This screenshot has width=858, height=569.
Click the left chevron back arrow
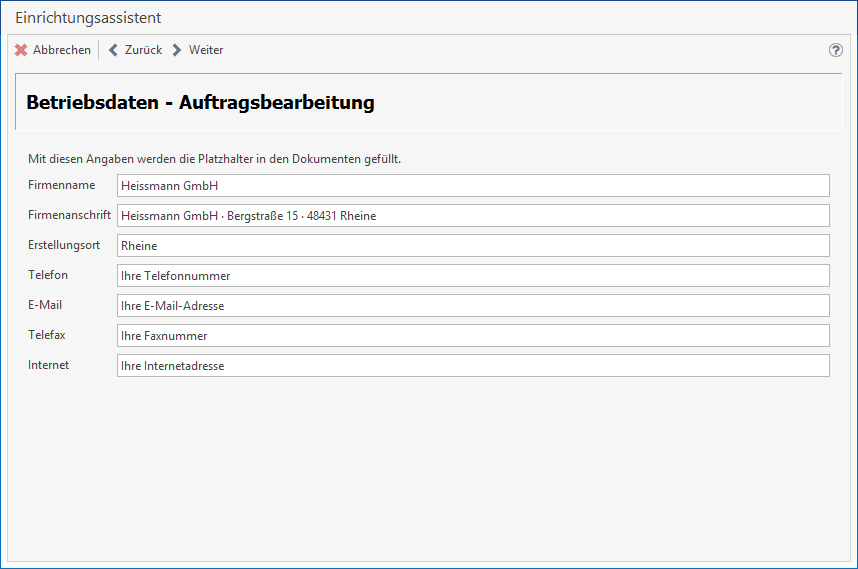pyautogui.click(x=113, y=50)
